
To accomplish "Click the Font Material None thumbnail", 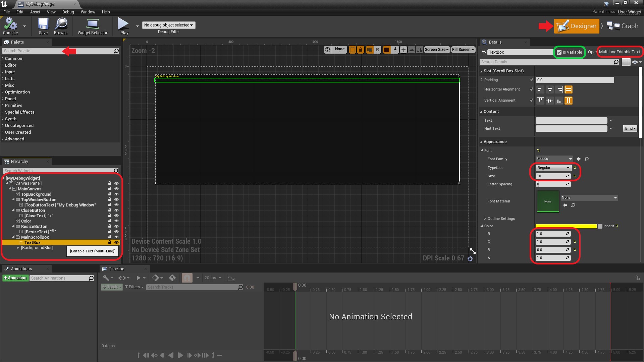I will coord(548,201).
